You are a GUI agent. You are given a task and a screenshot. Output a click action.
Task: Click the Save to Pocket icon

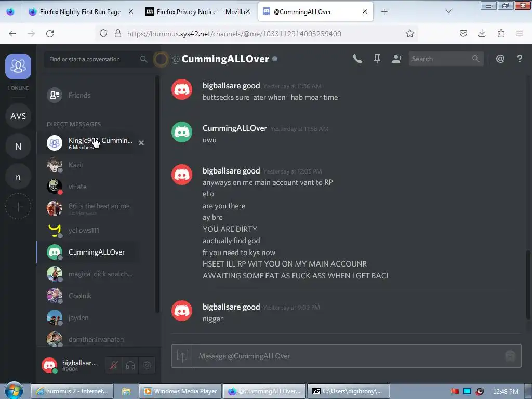[463, 33]
